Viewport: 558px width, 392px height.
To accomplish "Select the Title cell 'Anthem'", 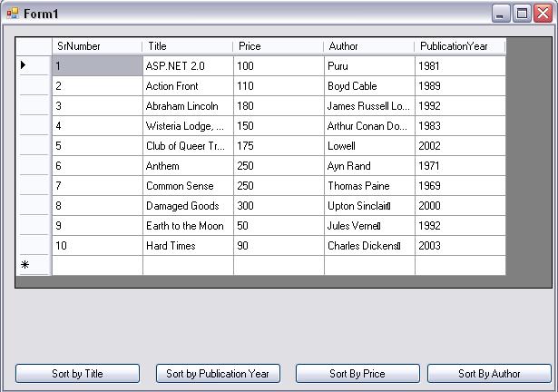I will 188,165.
